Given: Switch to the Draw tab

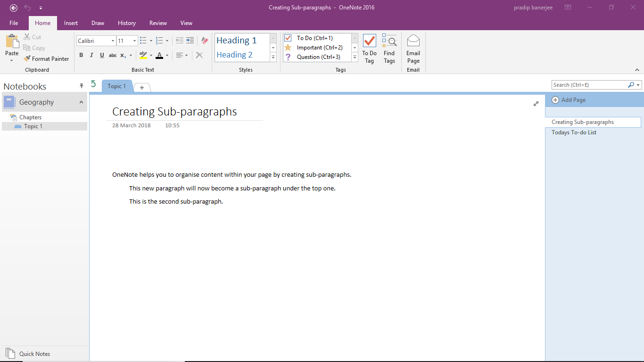Looking at the screenshot, I should pos(98,23).
